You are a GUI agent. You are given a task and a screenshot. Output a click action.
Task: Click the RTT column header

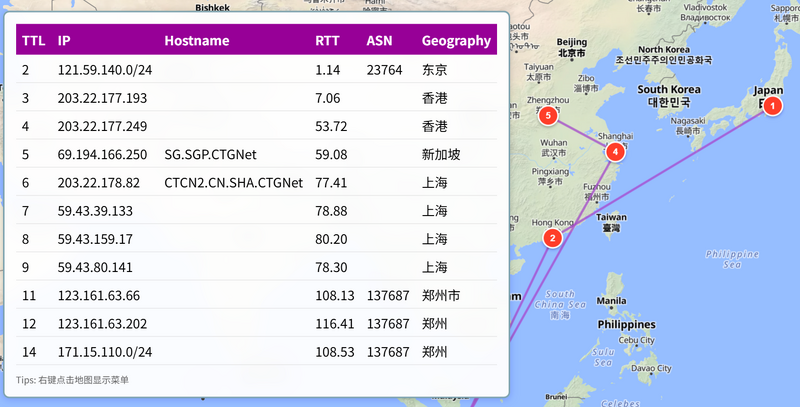coord(327,40)
